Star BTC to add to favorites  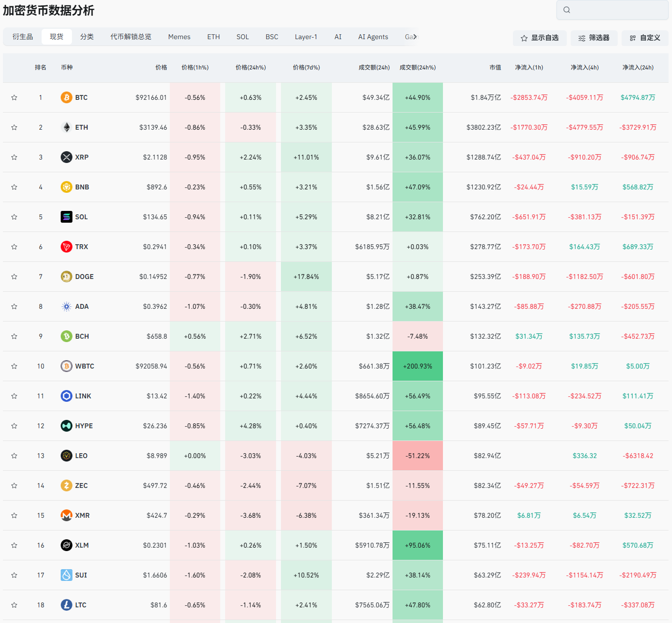coord(14,97)
